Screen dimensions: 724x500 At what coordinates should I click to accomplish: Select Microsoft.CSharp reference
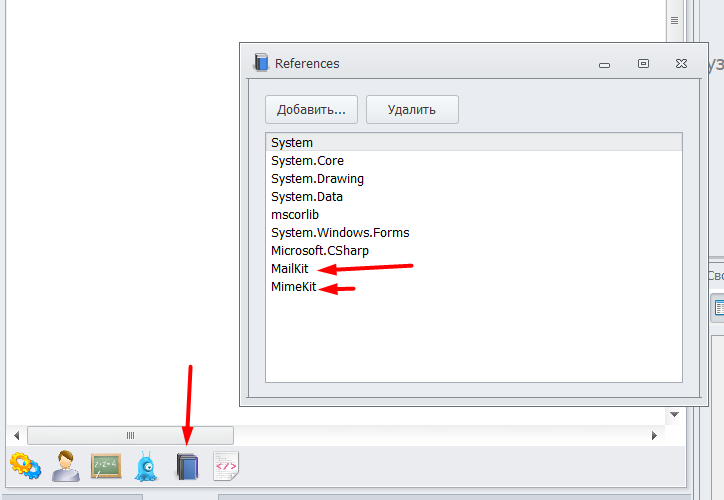(474, 251)
